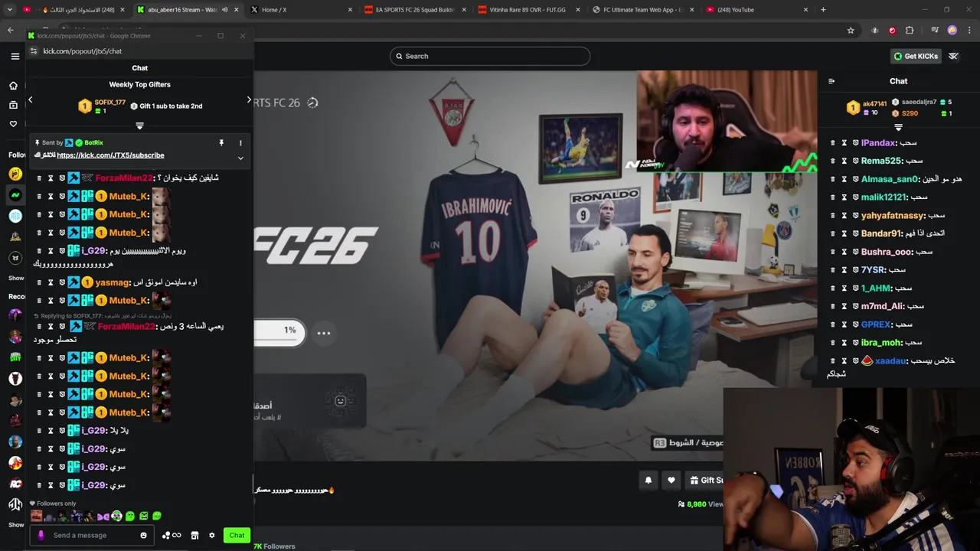Go to previous gifters slide in popout chat
The image size is (980, 551).
(x=30, y=99)
